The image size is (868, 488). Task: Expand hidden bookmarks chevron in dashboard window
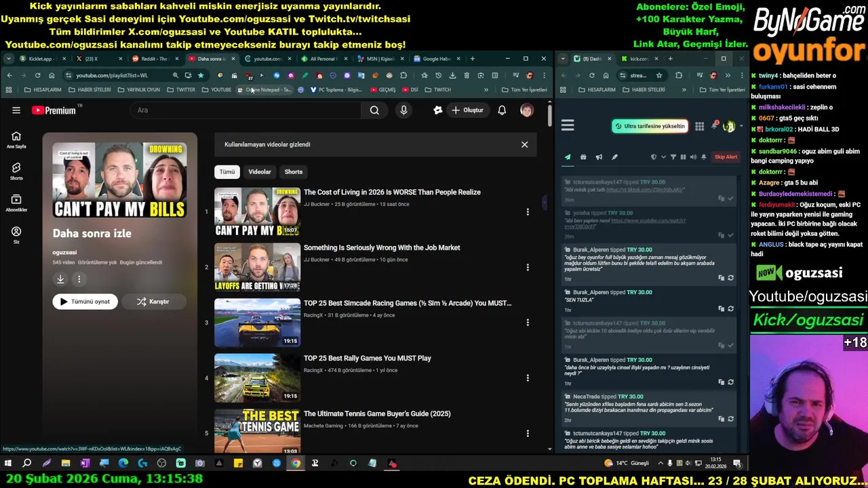684,89
